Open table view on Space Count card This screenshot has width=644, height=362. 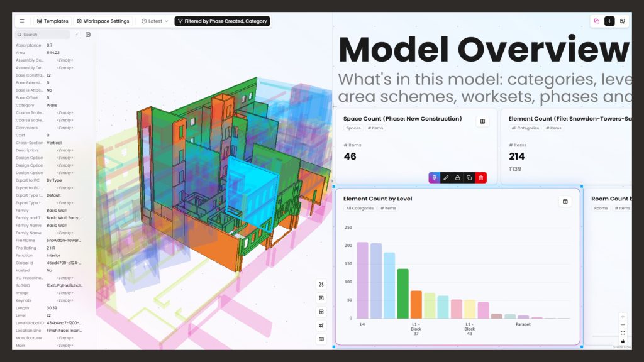point(482,121)
